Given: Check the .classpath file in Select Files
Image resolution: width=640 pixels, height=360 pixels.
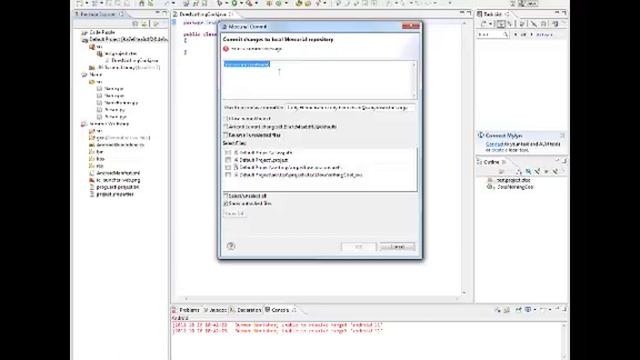Looking at the screenshot, I should click(x=228, y=153).
